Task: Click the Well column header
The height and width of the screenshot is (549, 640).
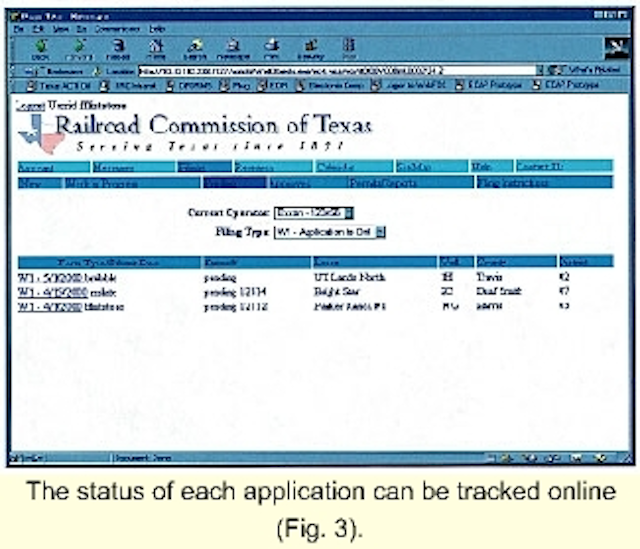Action: click(456, 262)
